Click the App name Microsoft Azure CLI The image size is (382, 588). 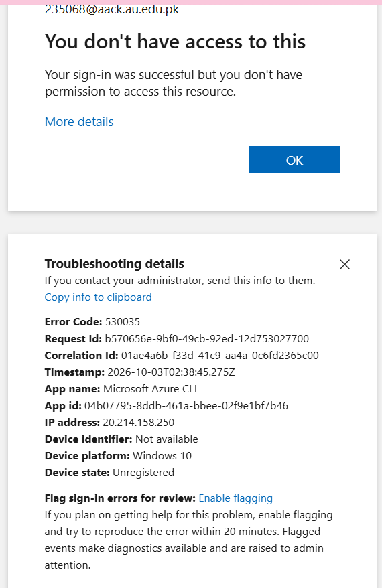point(150,389)
